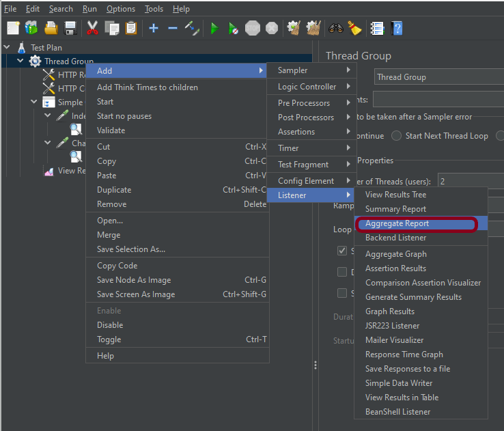Select Aggregate Report from Listener submenu
504x431 pixels.
(397, 223)
